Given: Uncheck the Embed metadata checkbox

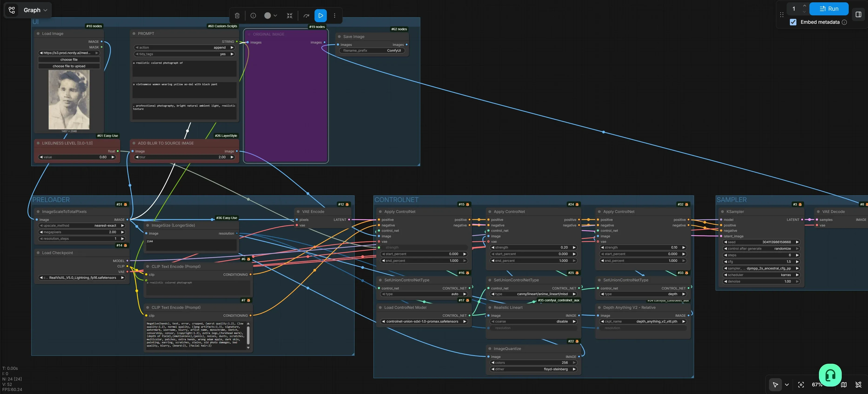Looking at the screenshot, I should click(x=793, y=22).
